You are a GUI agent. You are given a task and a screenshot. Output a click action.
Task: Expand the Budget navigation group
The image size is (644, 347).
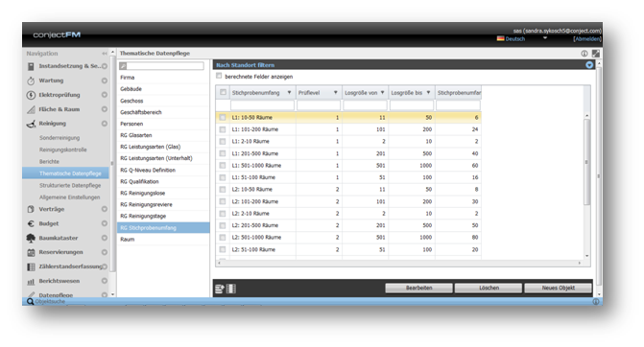(x=105, y=223)
